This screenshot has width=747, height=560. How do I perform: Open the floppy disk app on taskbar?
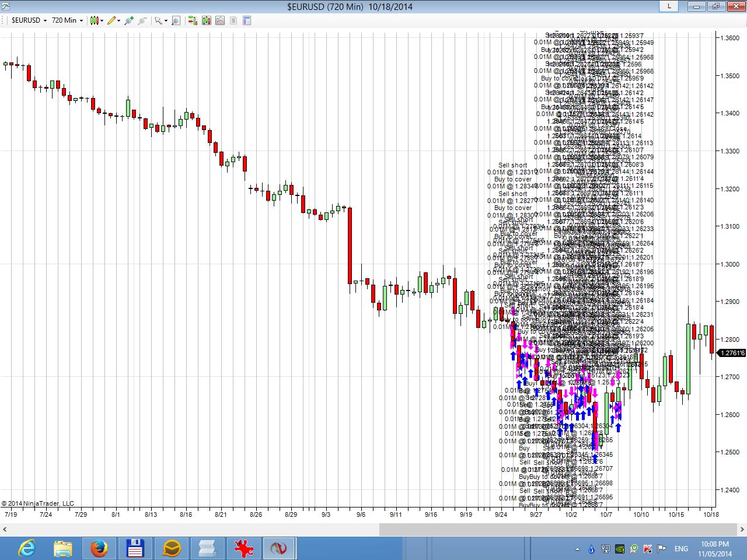135,548
